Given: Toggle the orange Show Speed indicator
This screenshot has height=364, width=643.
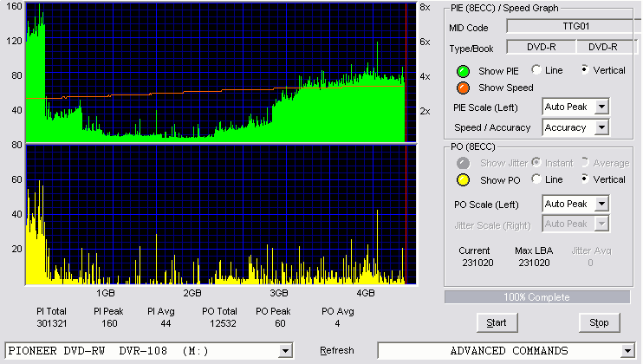Looking at the screenshot, I should tap(463, 88).
